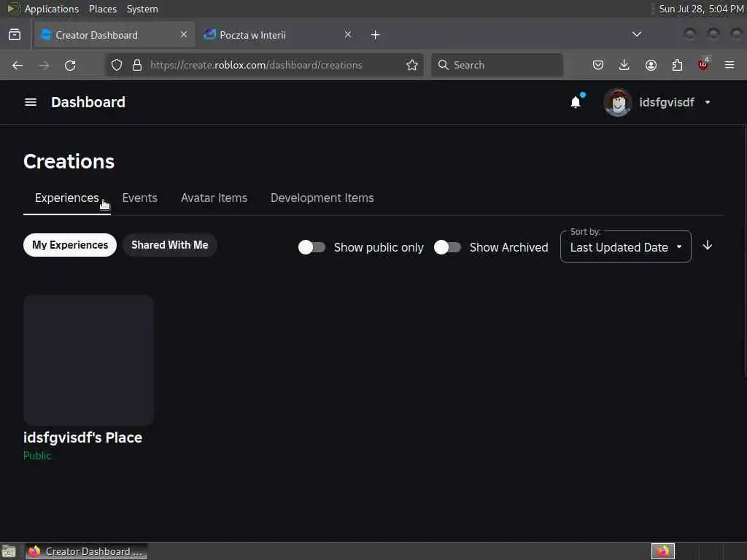Screen dimensions: 747x560
Task: Open the Applications menu
Action: point(52,9)
